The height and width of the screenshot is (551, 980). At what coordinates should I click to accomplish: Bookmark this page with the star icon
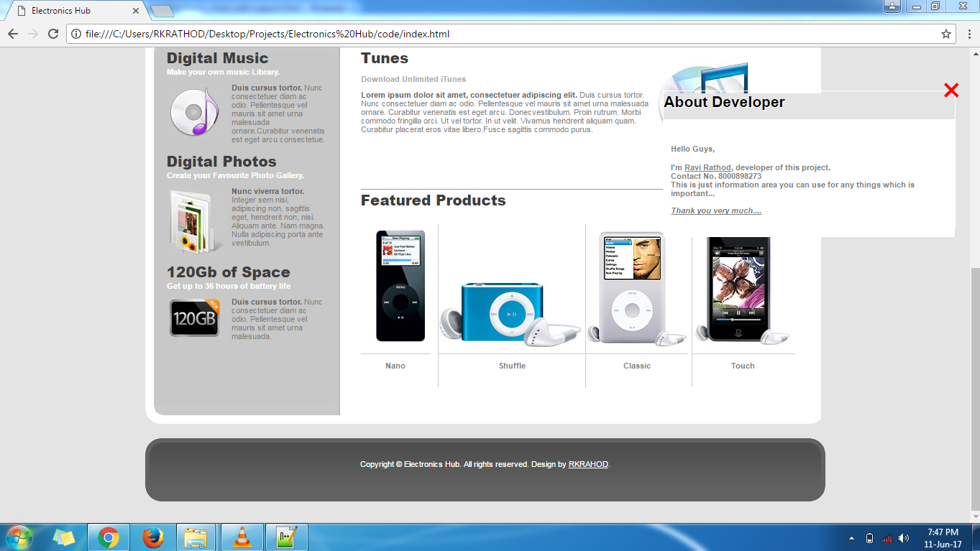click(946, 34)
